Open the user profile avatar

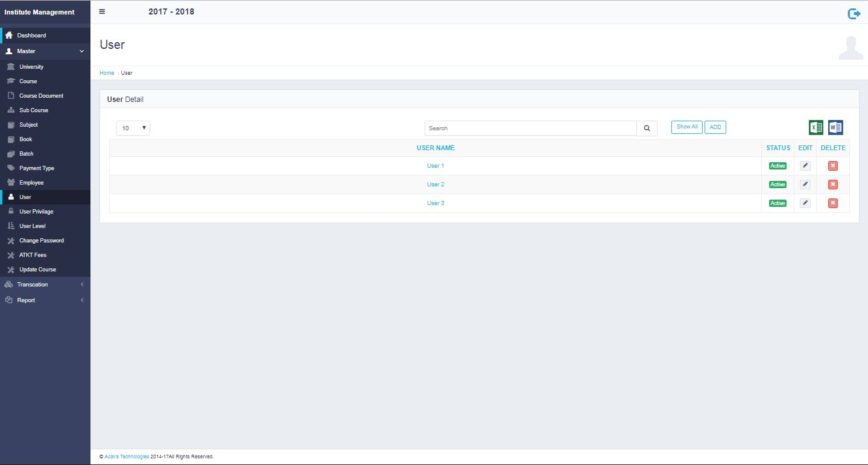click(x=851, y=48)
